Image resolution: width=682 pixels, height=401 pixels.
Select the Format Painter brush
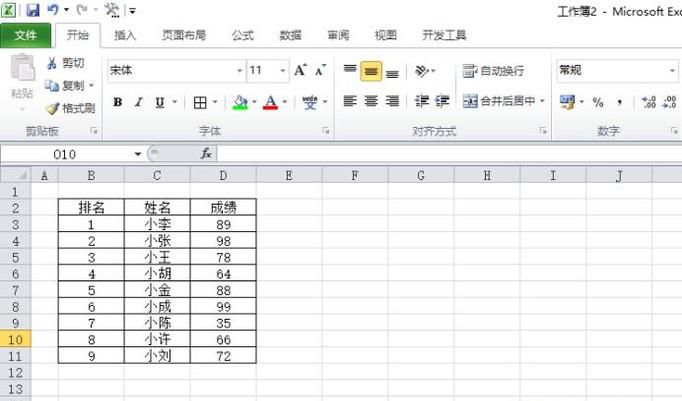tap(52, 108)
